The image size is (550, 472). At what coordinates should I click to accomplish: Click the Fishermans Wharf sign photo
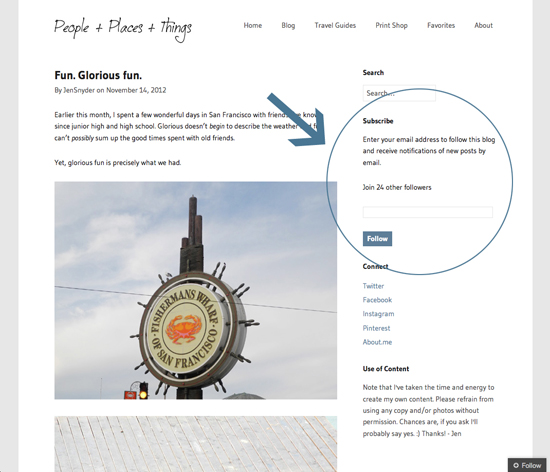(196, 290)
